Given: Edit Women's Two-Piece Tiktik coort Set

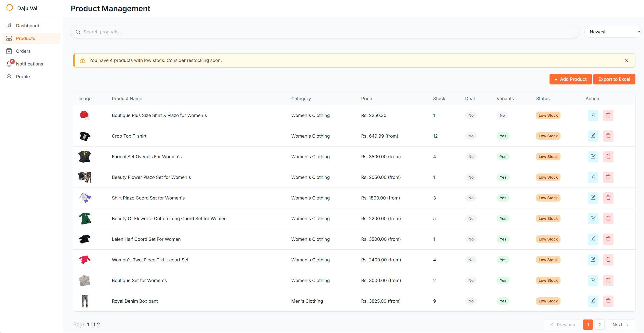Looking at the screenshot, I should click(x=593, y=260).
